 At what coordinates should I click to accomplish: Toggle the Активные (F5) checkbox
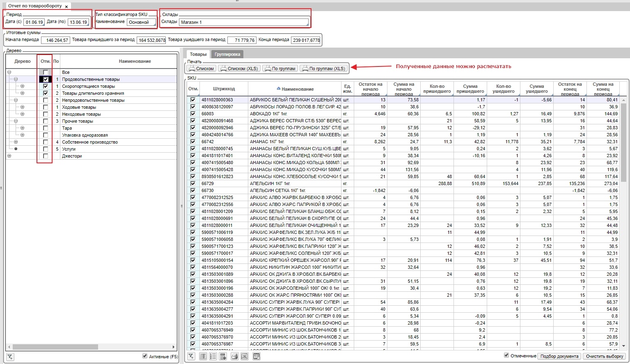pyautogui.click(x=145, y=356)
